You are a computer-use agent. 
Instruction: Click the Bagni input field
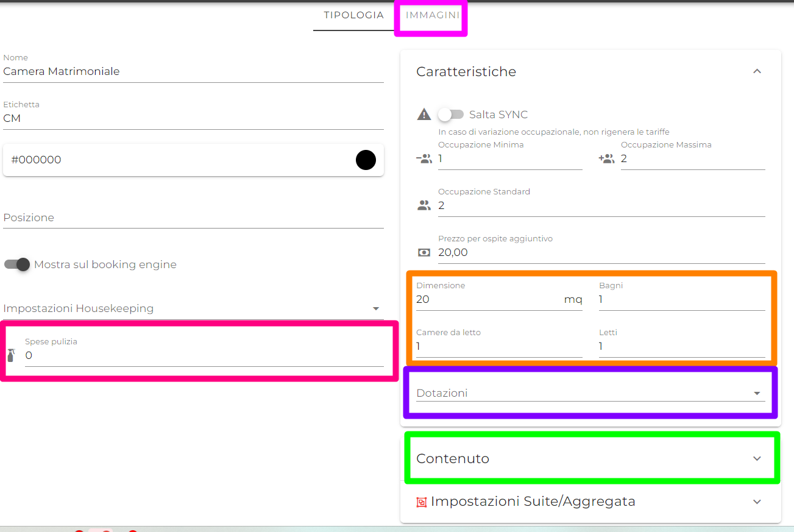coord(682,300)
